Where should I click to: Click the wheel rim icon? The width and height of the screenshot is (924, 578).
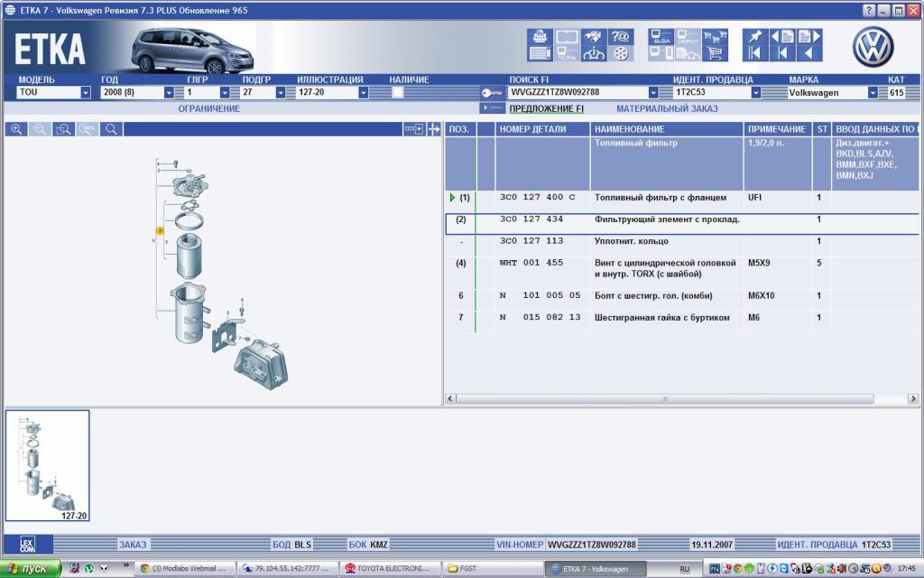click(621, 53)
